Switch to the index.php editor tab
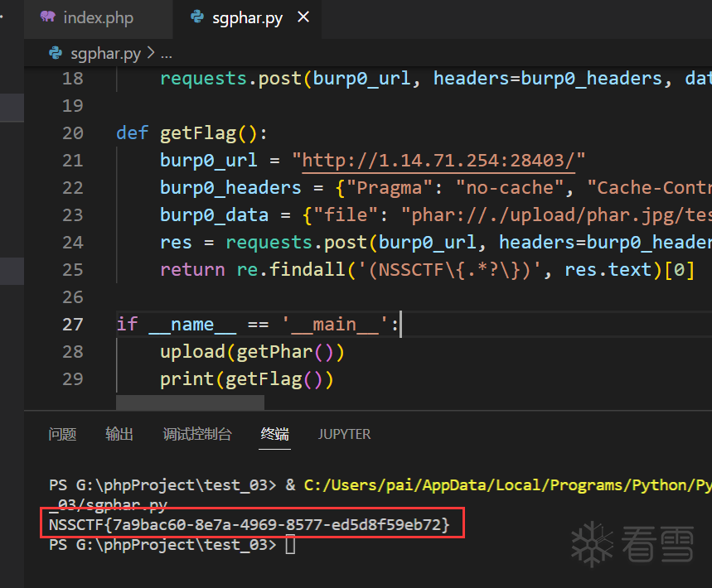Screen dimensions: 712x588 coord(98,18)
